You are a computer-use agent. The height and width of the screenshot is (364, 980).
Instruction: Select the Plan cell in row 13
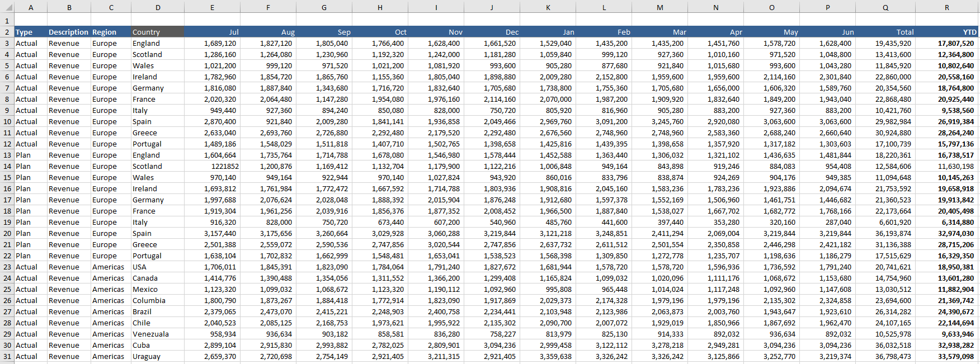[31, 155]
